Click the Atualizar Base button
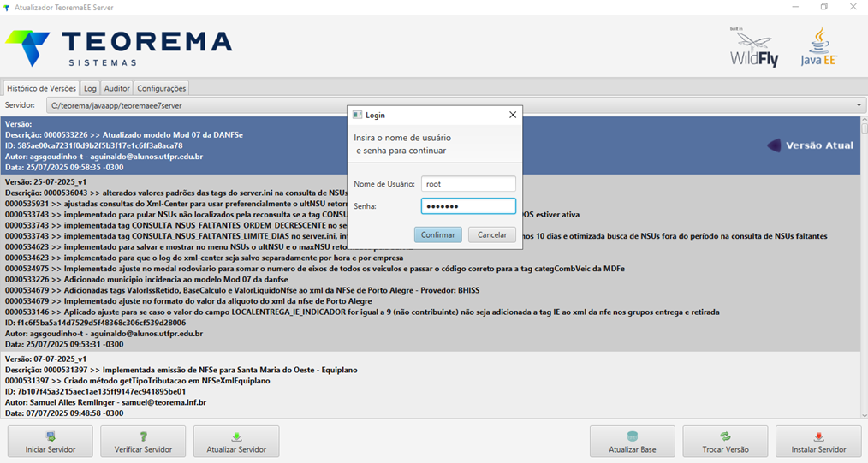This screenshot has width=868, height=463. coord(633,442)
